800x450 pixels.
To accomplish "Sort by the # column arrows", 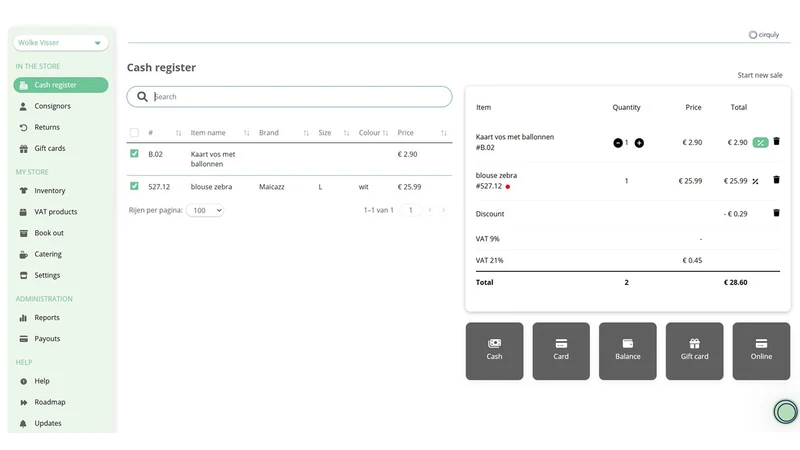I will [x=179, y=133].
